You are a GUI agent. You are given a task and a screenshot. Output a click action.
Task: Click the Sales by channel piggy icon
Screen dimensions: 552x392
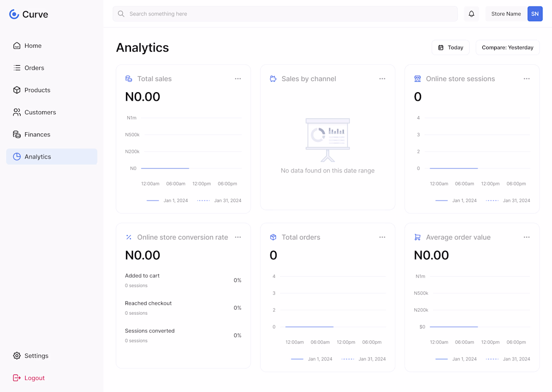[x=273, y=79]
